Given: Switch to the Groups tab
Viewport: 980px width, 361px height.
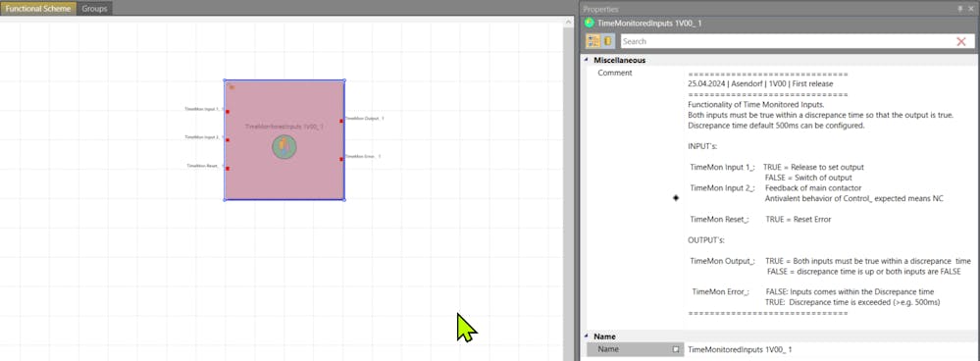Looking at the screenshot, I should [x=94, y=9].
